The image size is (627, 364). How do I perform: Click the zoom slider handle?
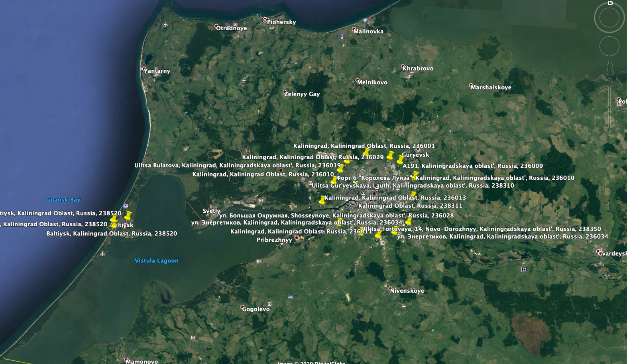pos(609,107)
